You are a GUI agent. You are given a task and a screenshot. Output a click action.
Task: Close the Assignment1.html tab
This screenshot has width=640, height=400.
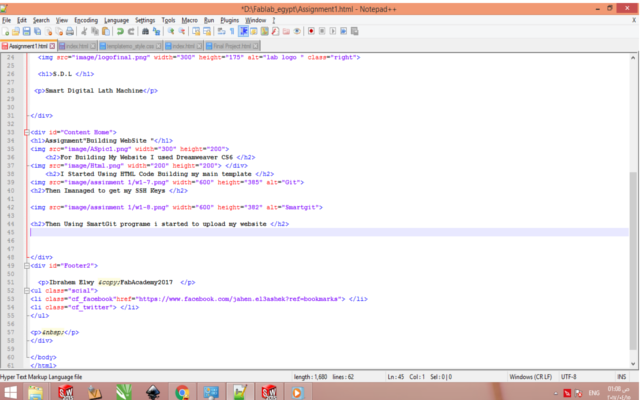pos(52,46)
